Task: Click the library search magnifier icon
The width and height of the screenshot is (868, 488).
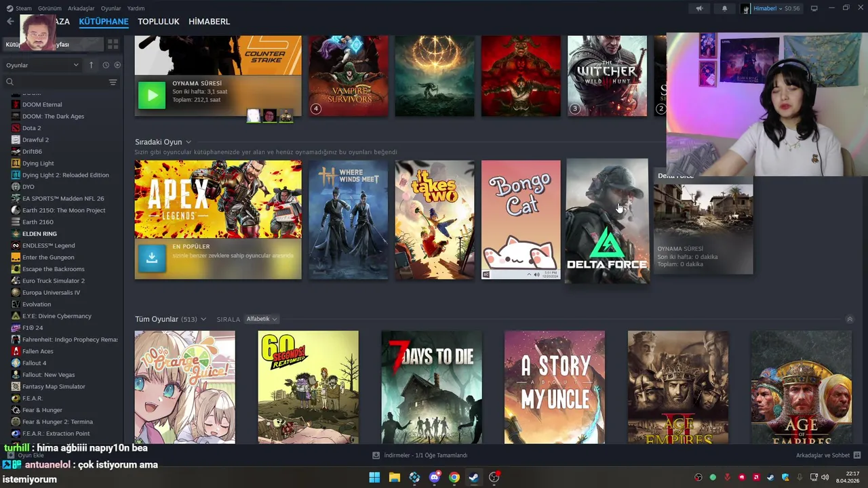Action: tap(9, 82)
